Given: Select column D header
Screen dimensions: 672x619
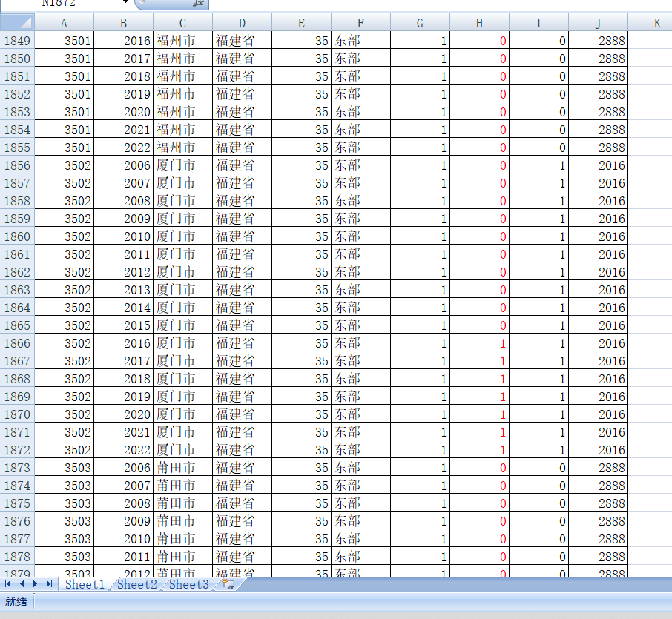Looking at the screenshot, I should pyautogui.click(x=242, y=23).
